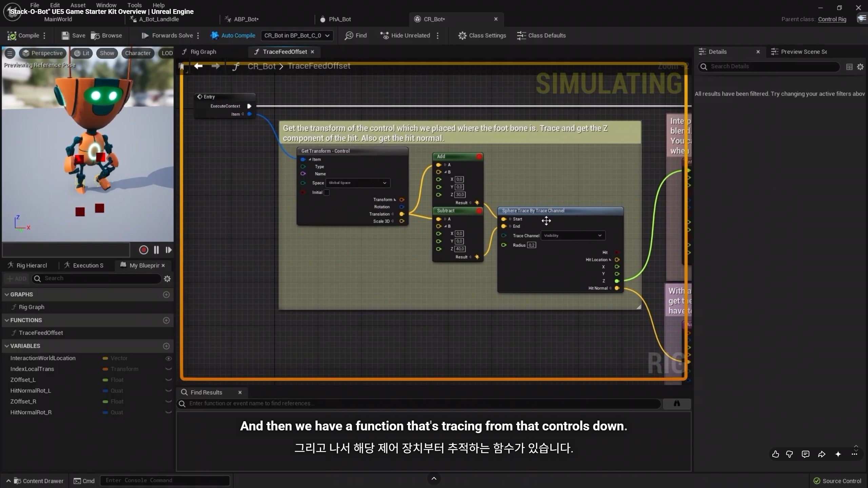868x488 pixels.
Task: Open Compile options menu dots
Action: [44, 36]
